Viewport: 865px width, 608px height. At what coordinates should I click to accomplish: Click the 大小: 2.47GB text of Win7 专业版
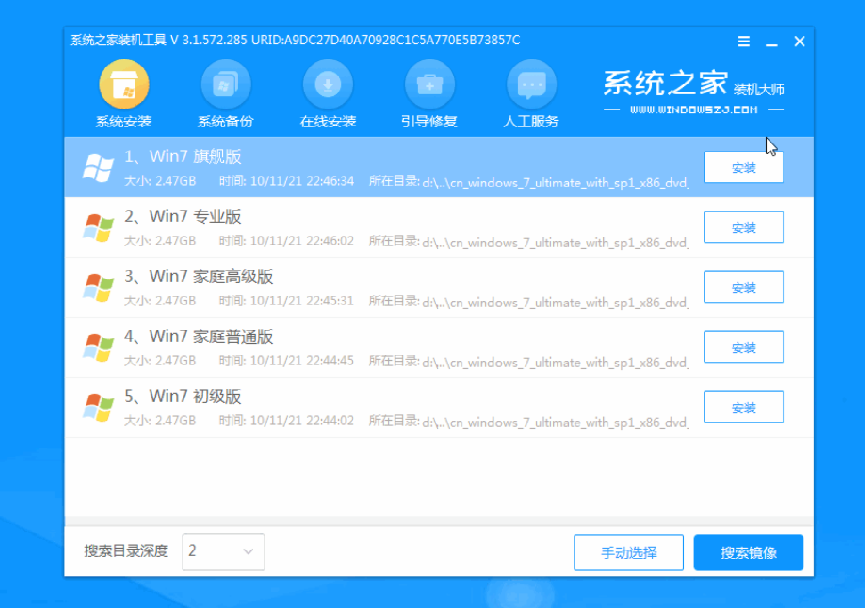pos(160,241)
